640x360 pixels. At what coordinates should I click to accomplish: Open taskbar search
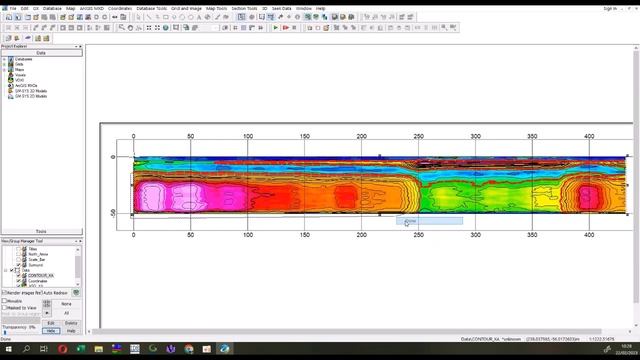click(x=26, y=349)
